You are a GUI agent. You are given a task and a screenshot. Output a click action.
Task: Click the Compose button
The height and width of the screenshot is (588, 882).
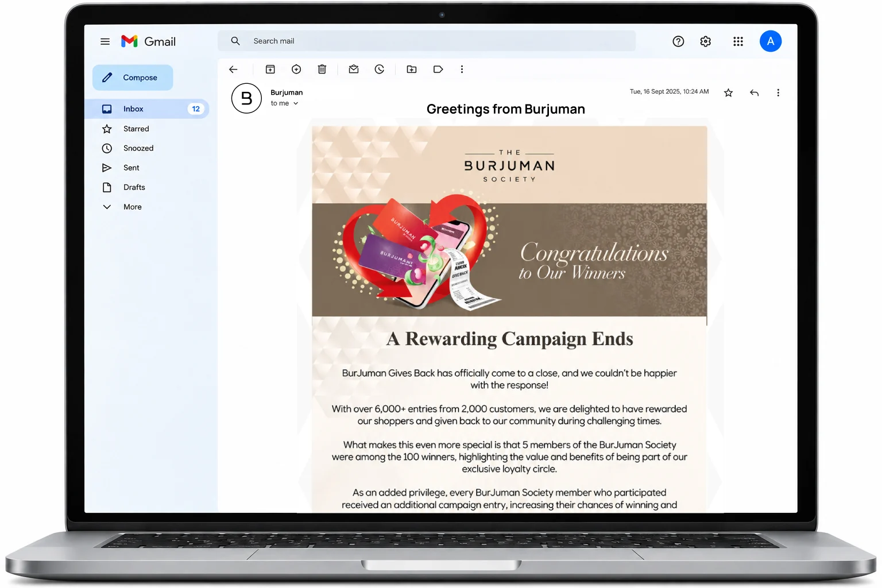coord(133,78)
